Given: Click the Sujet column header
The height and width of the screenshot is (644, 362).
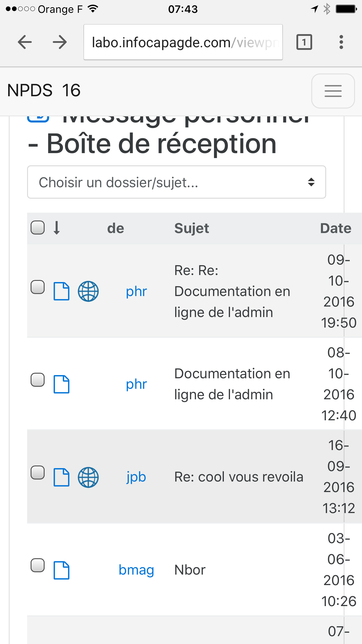Looking at the screenshot, I should 191,228.
